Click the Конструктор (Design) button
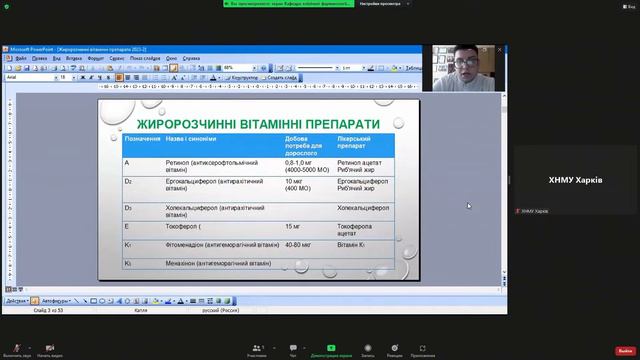640x360 pixels. click(x=242, y=78)
